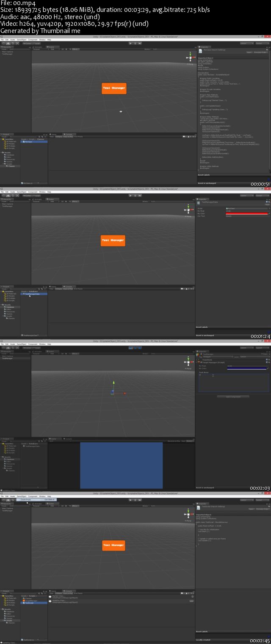Image resolution: width=271 pixels, height=644 pixels.
Task: Open the Layers dropdown in the 00:00:51 frame
Action: coord(246,43)
